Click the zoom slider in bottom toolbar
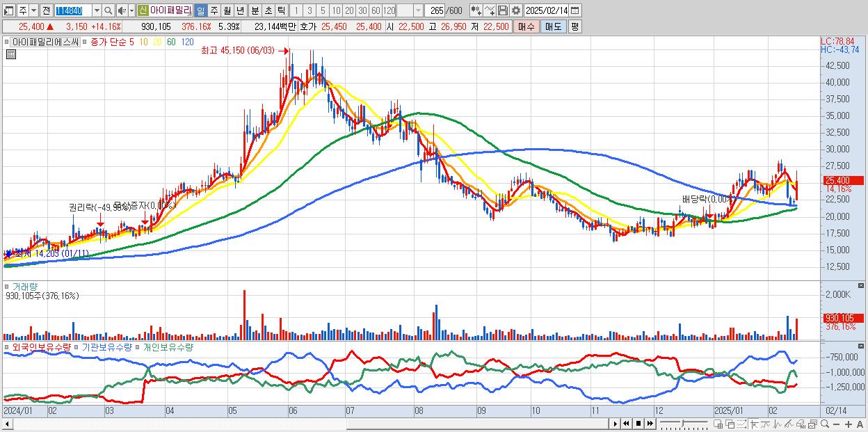This screenshot has height=432, width=868. click(684, 424)
